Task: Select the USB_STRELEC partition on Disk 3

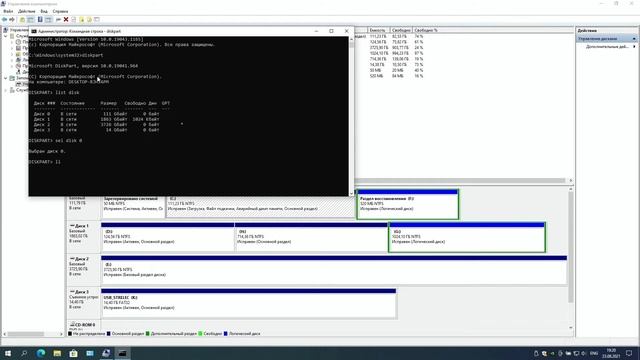Action: (249, 303)
